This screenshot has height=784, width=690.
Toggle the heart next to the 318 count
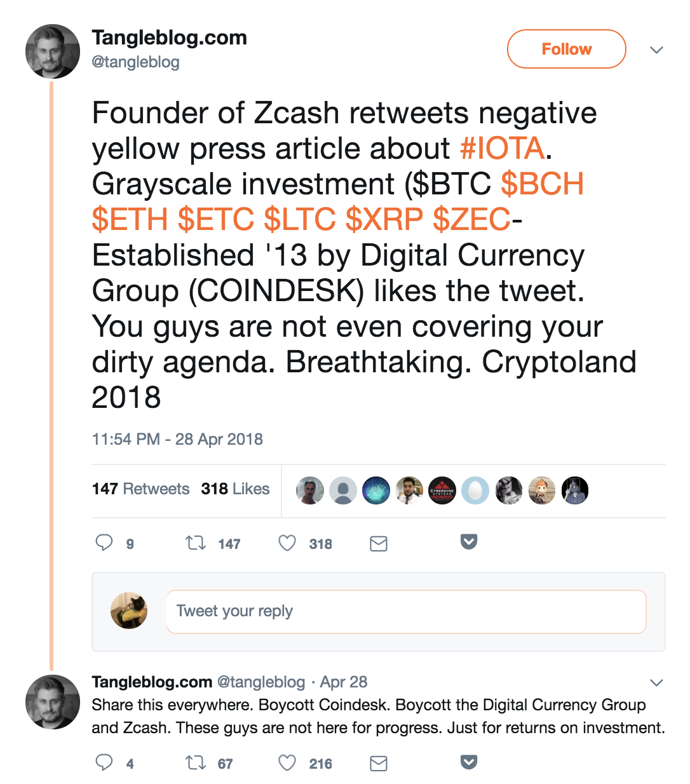pos(287,543)
